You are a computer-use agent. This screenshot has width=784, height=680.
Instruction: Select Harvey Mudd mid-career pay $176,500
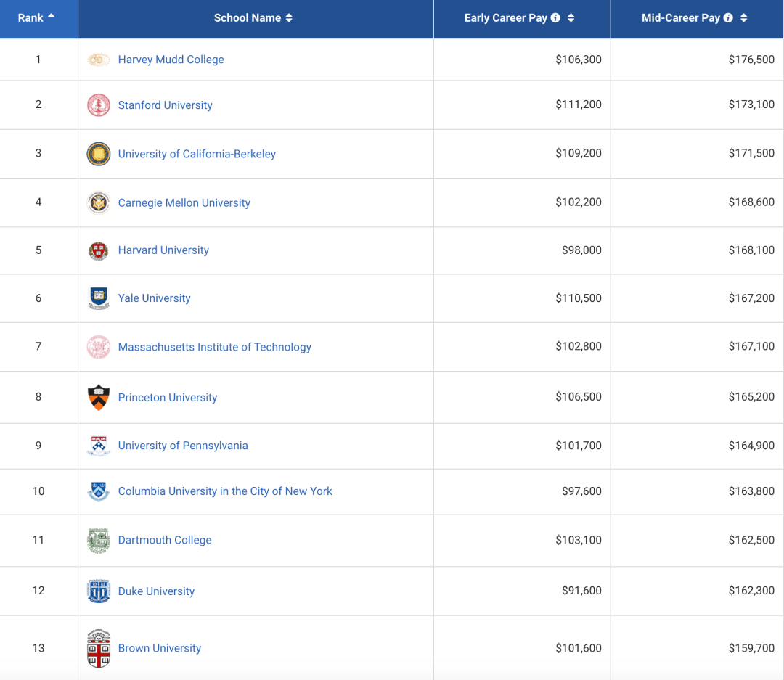751,60
